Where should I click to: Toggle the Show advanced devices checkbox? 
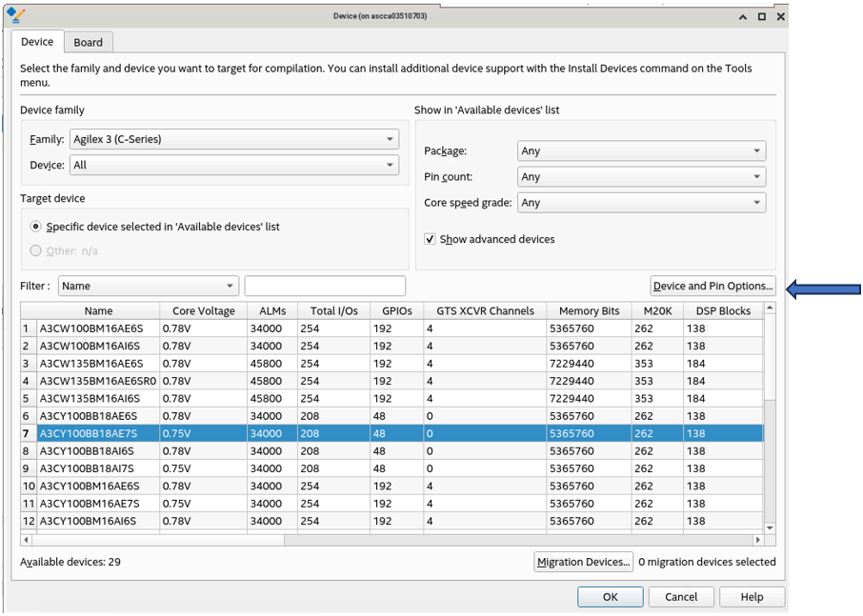click(x=430, y=239)
